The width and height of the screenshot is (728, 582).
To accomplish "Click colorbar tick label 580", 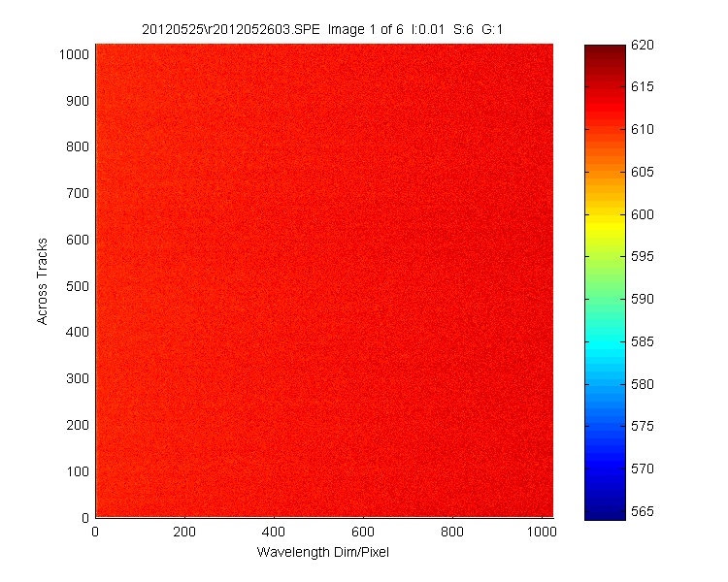I will [x=643, y=384].
